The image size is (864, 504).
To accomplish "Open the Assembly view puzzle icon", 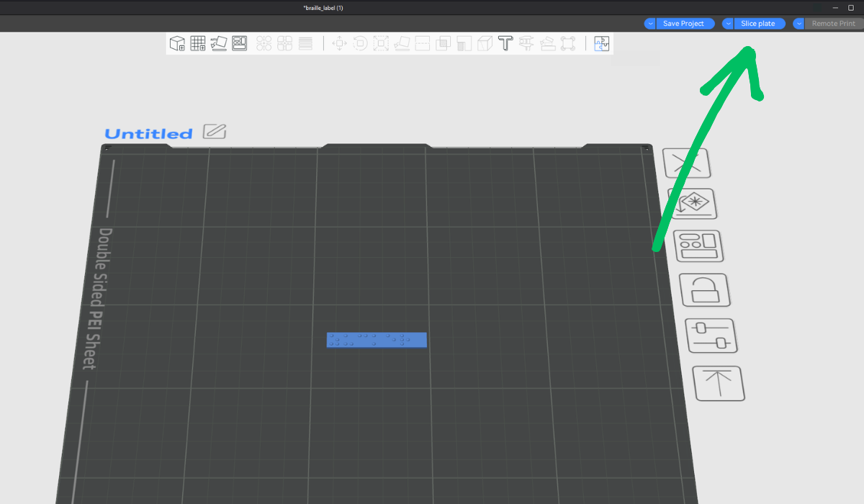I will pyautogui.click(x=601, y=43).
